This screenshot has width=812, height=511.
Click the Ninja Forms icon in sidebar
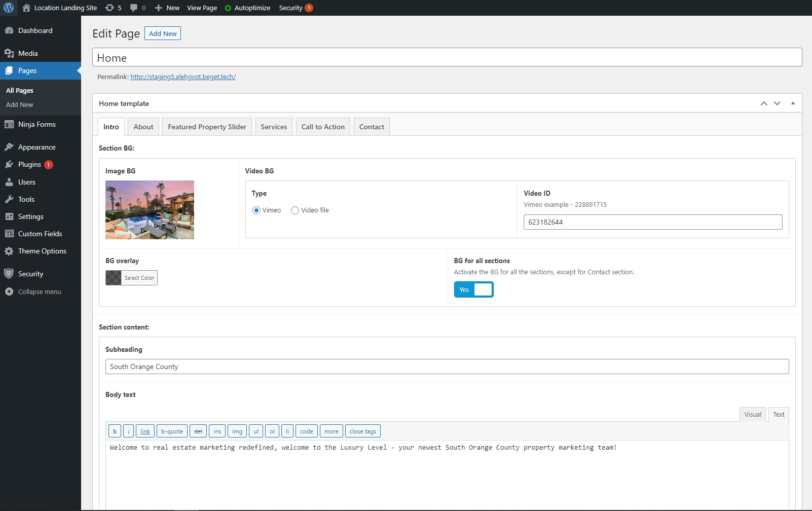pos(9,124)
